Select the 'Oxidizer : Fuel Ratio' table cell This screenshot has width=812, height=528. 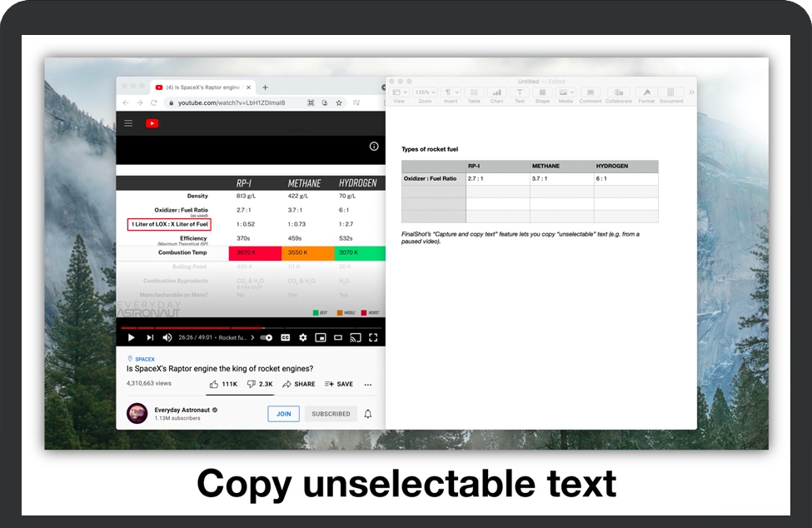click(x=433, y=178)
